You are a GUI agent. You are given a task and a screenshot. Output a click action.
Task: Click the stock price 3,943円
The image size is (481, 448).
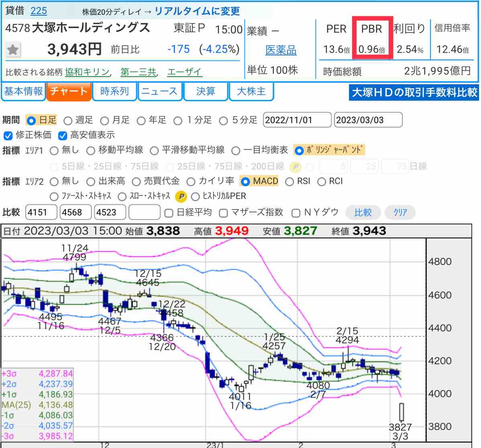(75, 49)
